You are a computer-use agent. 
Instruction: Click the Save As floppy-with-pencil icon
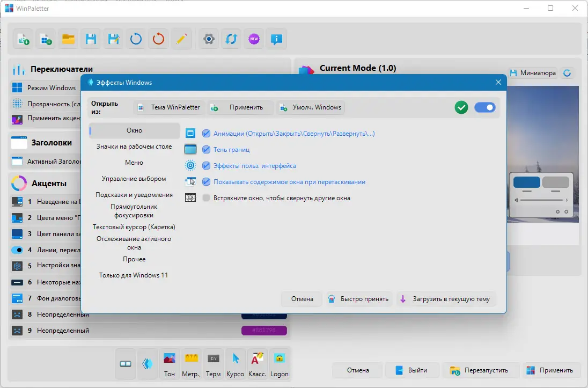(113, 39)
